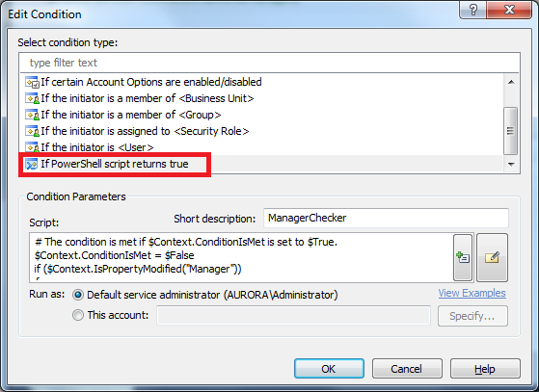Click the Group member condition icon
539x392 pixels.
coord(32,115)
